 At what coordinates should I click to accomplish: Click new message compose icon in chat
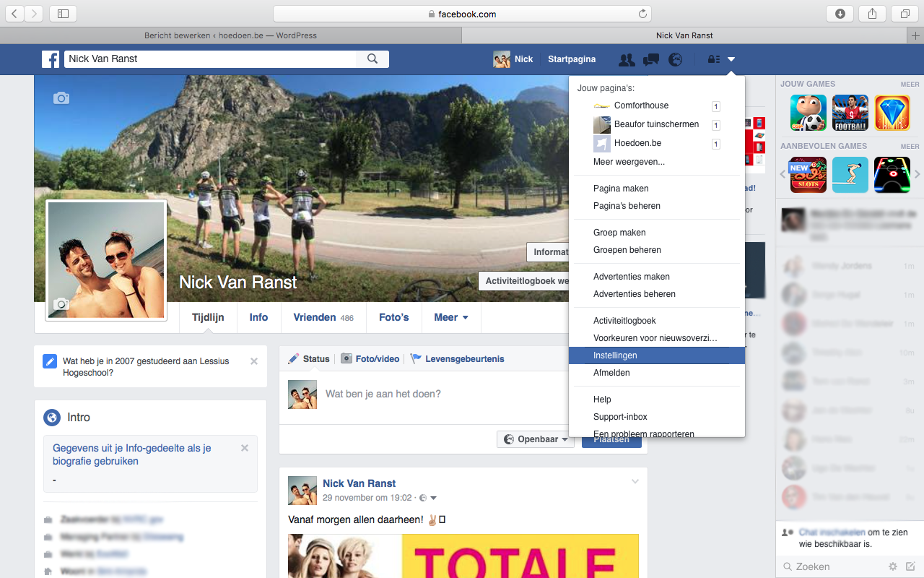pos(910,566)
